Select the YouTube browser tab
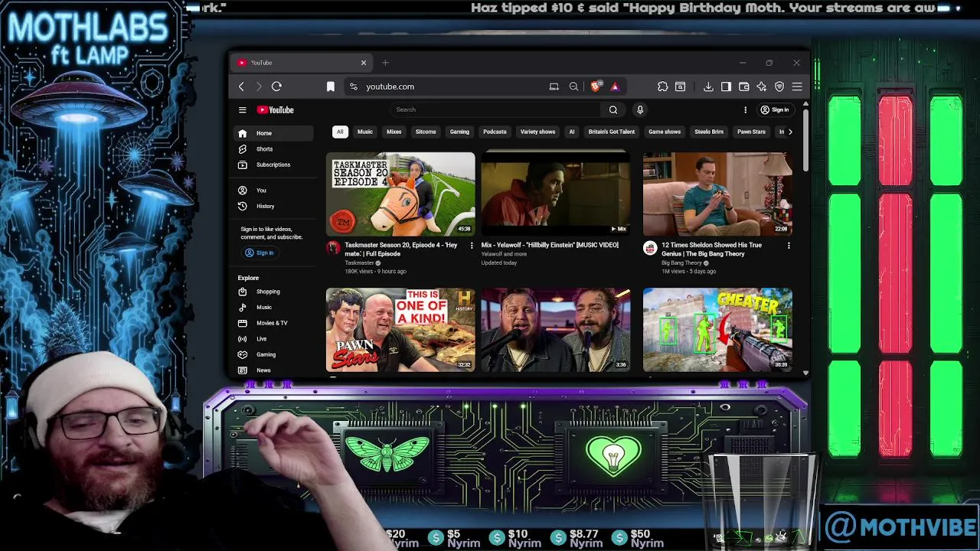The image size is (980, 551). 302,63
